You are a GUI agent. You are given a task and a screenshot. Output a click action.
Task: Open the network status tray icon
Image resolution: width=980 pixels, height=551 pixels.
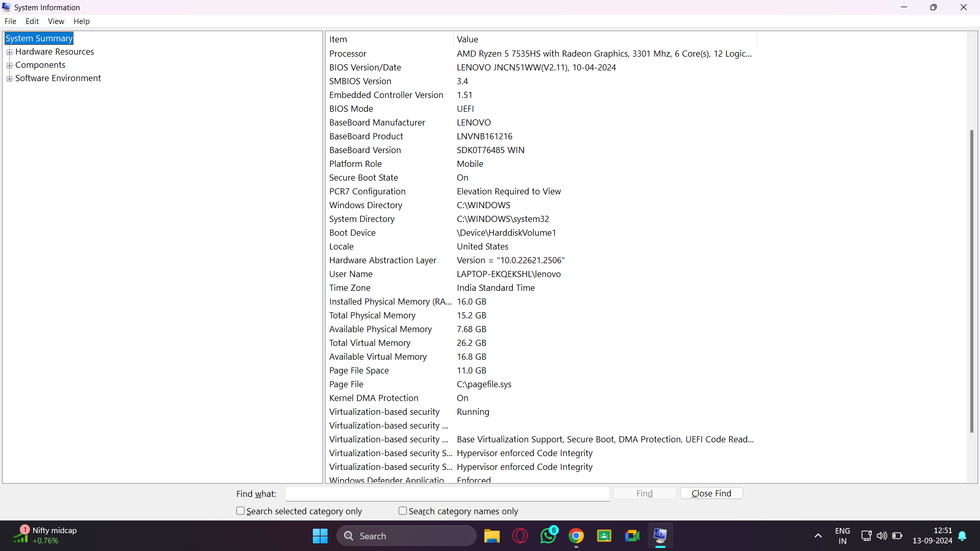click(866, 536)
